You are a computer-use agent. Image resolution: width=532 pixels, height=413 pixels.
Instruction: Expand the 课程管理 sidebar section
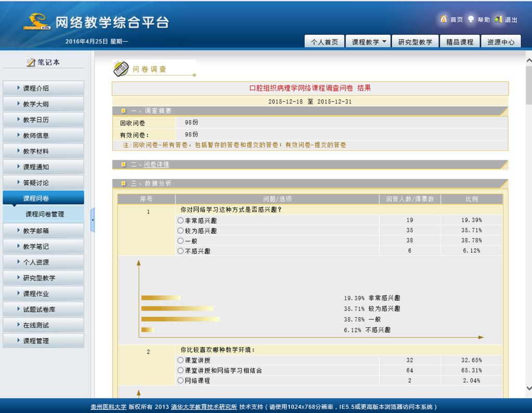click(44, 340)
